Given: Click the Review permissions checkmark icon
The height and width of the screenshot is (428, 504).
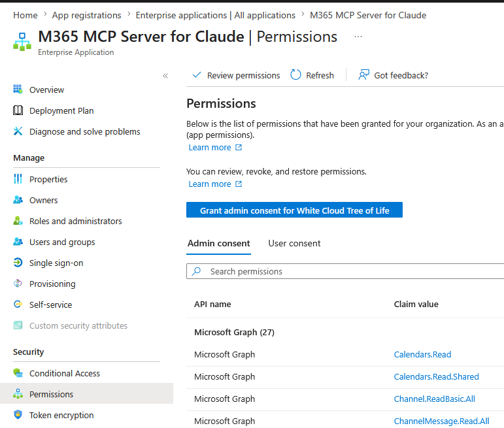Looking at the screenshot, I should tap(196, 75).
